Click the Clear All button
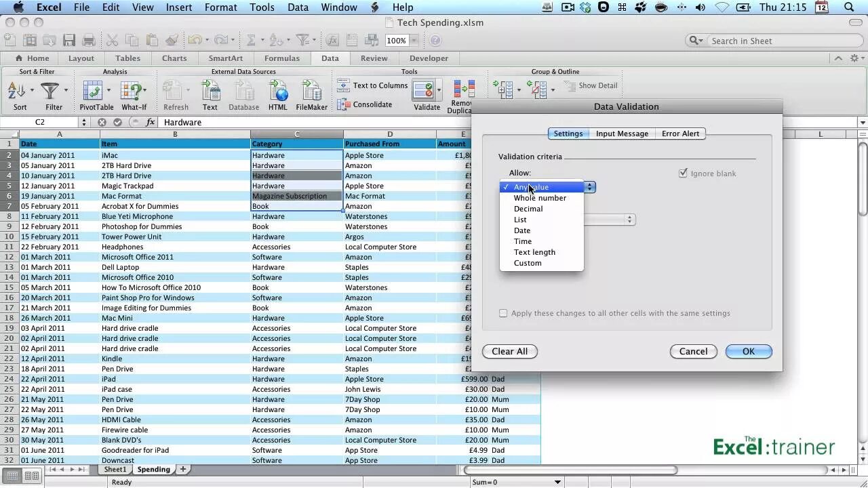Viewport: 868px width, 488px height. coord(509,351)
